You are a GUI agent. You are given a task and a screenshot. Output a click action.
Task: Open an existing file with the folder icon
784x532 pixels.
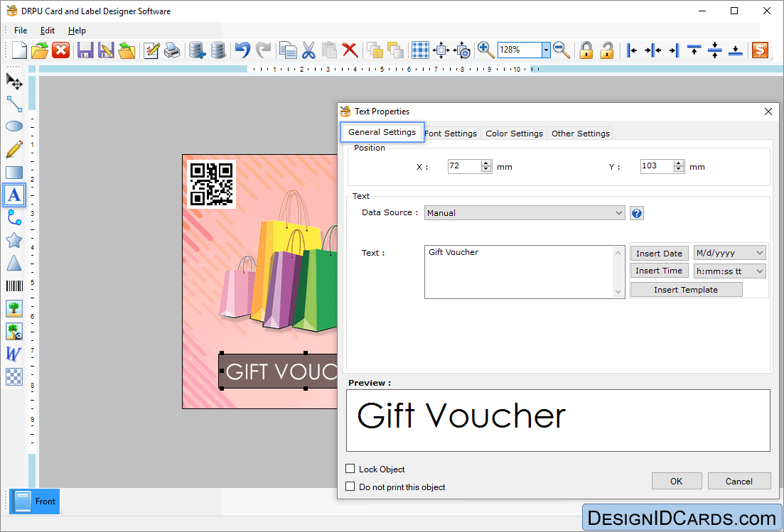tap(40, 50)
